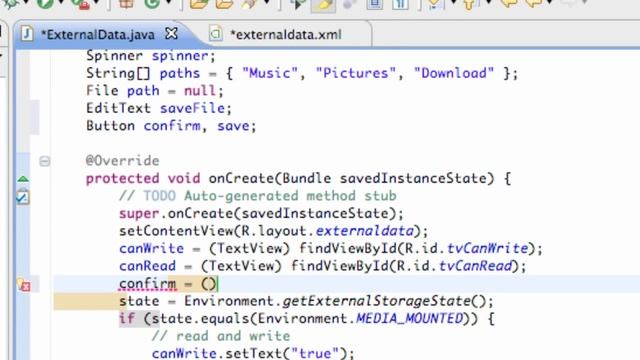Viewport: 640px width, 360px height.
Task: Click the XML file icon on externaldata.xml tab
Action: click(x=216, y=33)
